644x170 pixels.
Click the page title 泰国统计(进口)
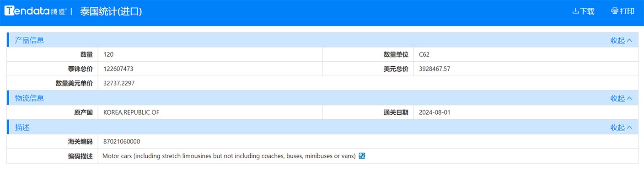[111, 12]
